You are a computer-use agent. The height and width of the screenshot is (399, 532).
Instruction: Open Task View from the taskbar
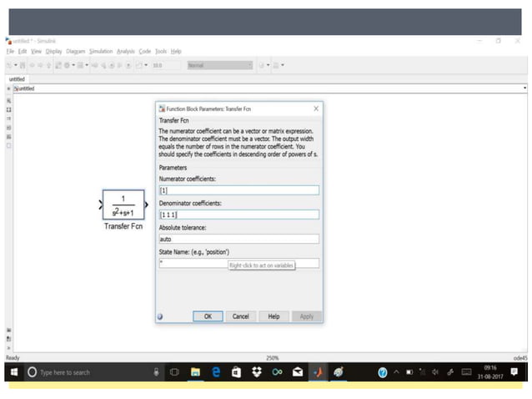click(174, 372)
